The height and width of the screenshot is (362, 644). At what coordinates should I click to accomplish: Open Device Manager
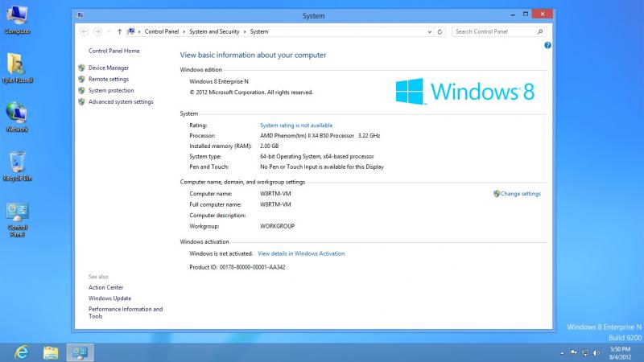click(x=109, y=68)
